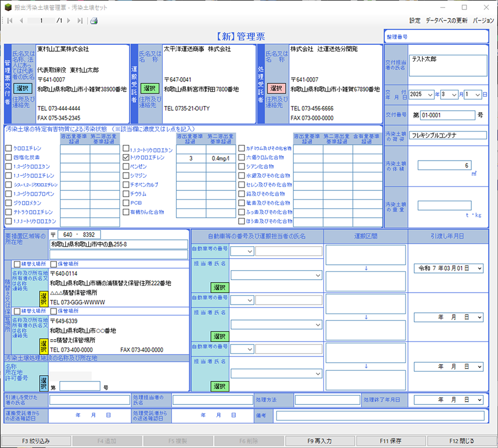Click yellow 選択 for second 積替え保管場所
The height and width of the screenshot is (448, 498).
[43, 346]
